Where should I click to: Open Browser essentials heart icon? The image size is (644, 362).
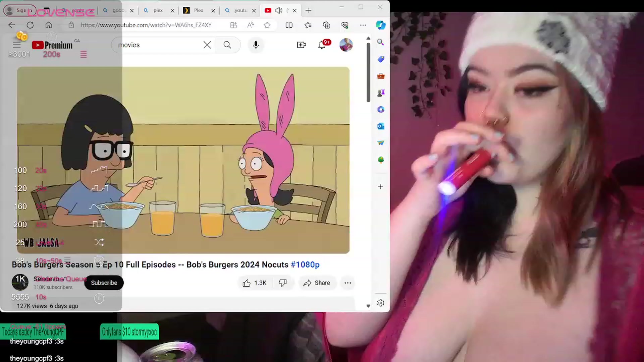point(345,25)
